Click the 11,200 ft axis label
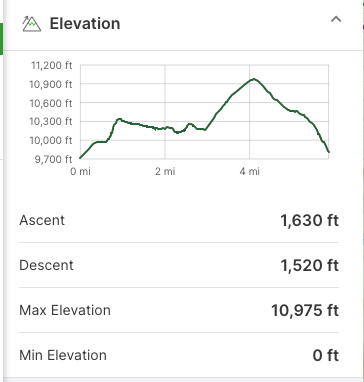Screen dimensions: 364x382 point(52,65)
